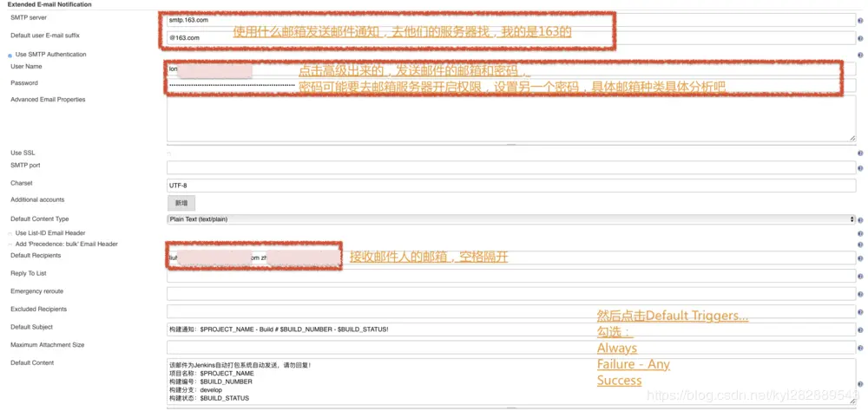
Task: Enable Add 'Precedence: bulk' Email Header checkbox
Action: [x=10, y=245]
